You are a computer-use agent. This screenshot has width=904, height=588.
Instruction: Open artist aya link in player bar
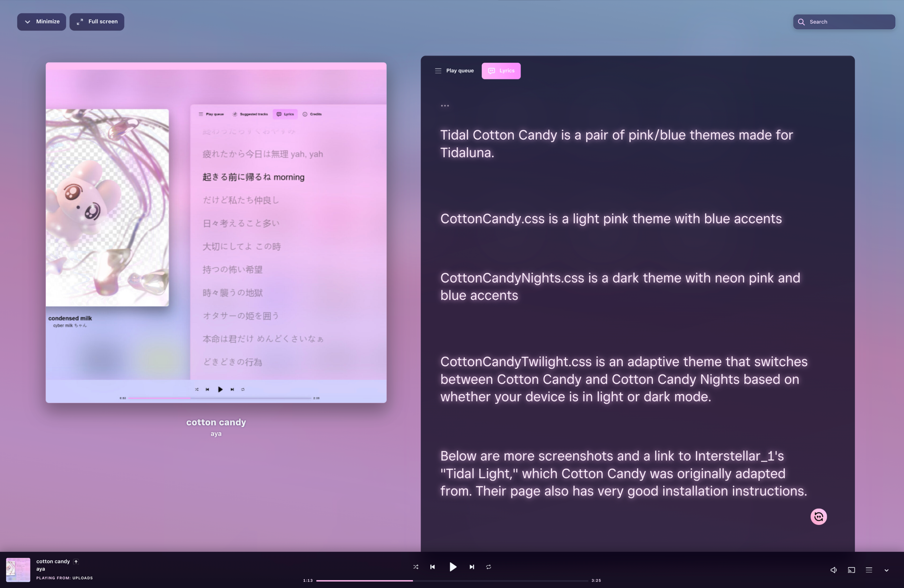click(41, 569)
